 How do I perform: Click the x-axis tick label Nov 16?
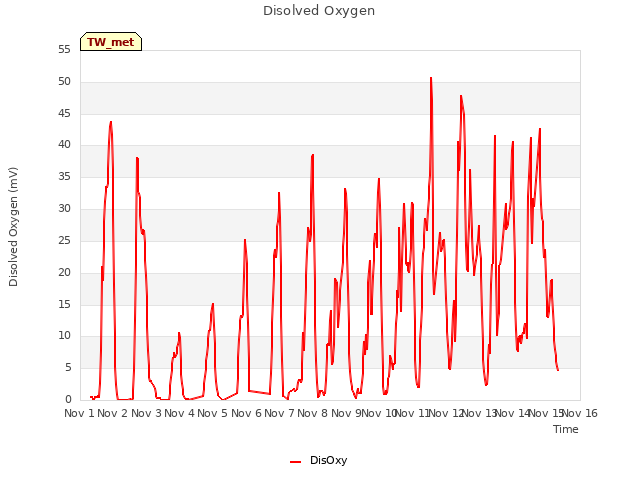[580, 413]
